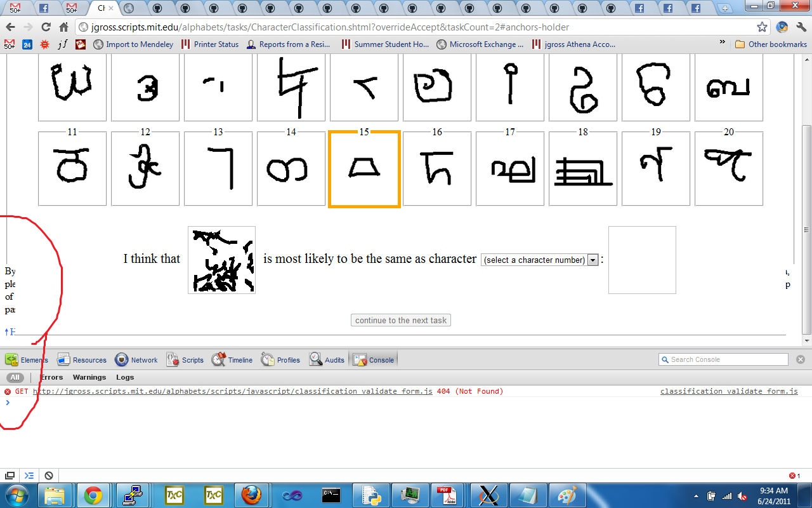
Task: Reload the current page
Action: [x=46, y=27]
